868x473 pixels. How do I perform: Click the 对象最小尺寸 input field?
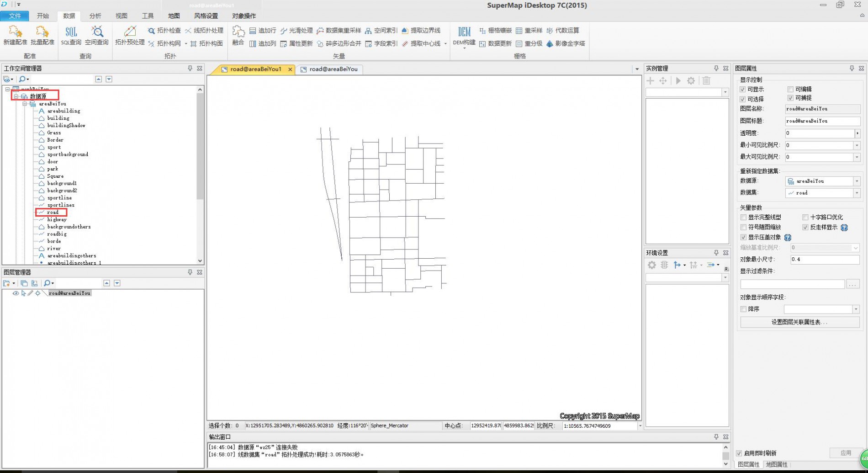825,260
